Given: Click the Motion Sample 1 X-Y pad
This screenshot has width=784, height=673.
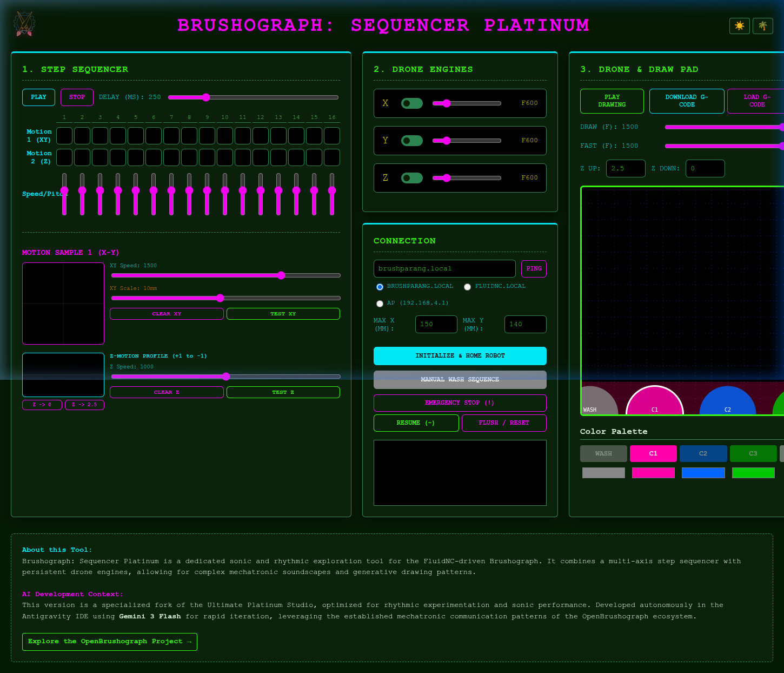Looking at the screenshot, I should point(63,303).
